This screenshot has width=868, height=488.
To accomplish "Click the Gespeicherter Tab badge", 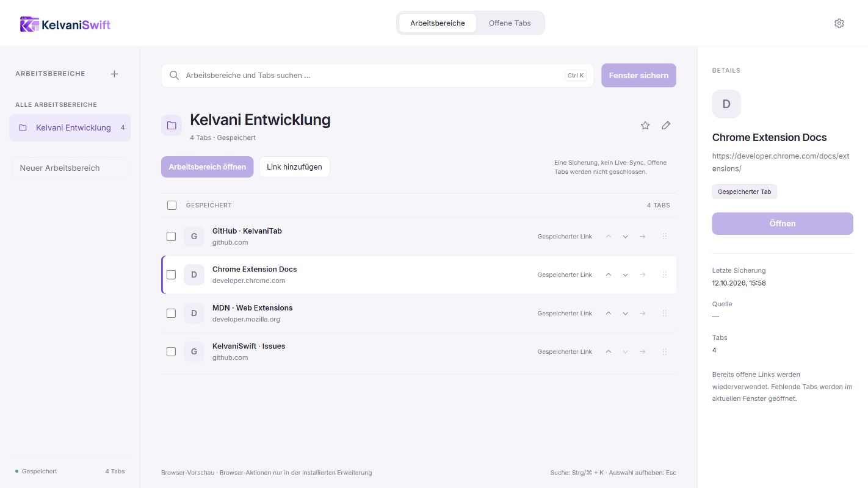I will tap(745, 192).
